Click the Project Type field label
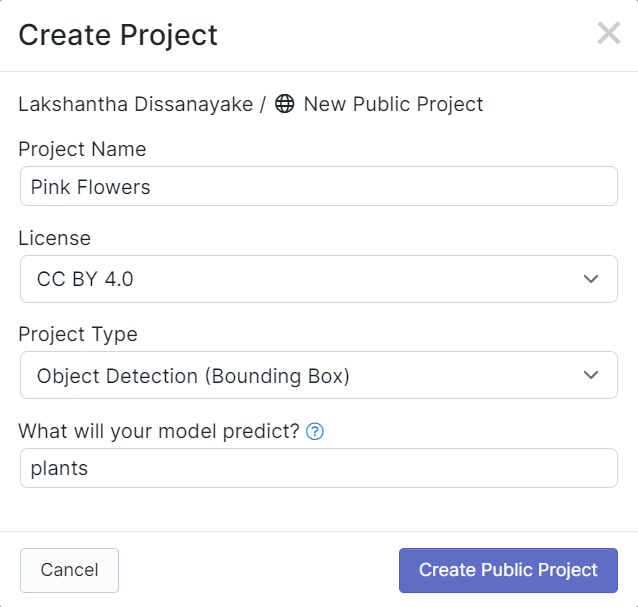The width and height of the screenshot is (638, 607). click(78, 334)
